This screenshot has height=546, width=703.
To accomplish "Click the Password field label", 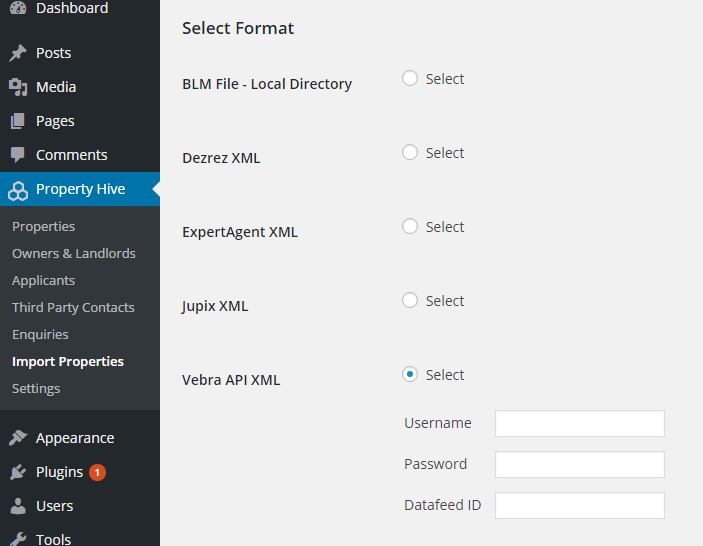I will (435, 464).
